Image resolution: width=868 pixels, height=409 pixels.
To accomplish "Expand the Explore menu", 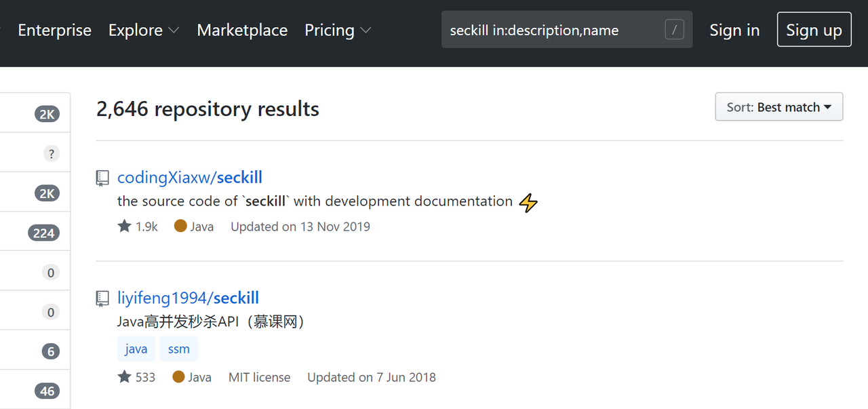I will pyautogui.click(x=144, y=31).
